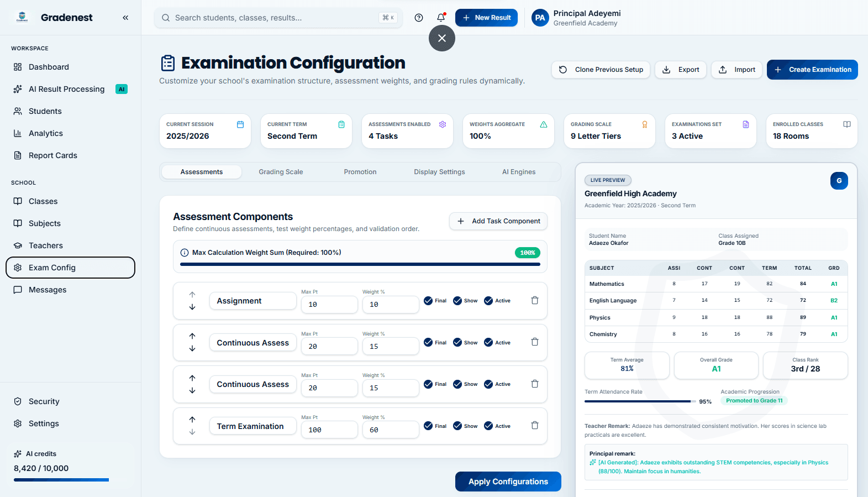868x497 pixels.
Task: Open Analytics in the sidebar
Action: 70,133
